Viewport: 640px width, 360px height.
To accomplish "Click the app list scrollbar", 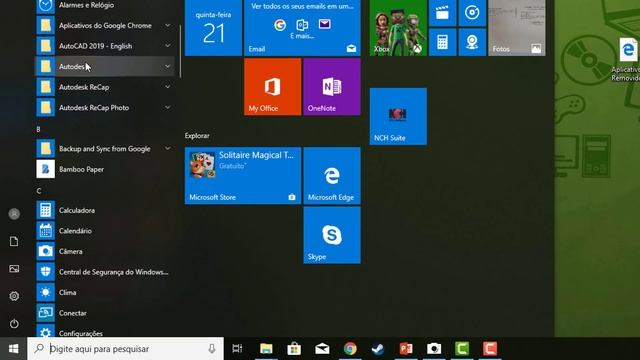I will [x=180, y=51].
